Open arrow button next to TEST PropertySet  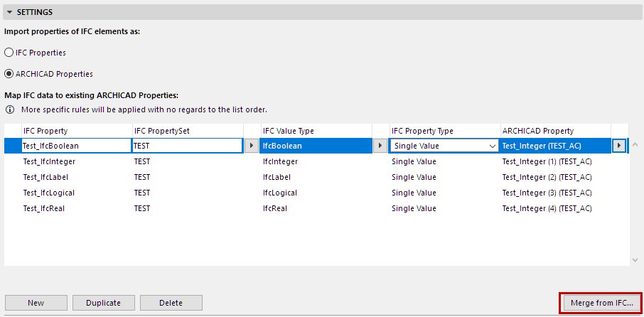click(x=252, y=146)
